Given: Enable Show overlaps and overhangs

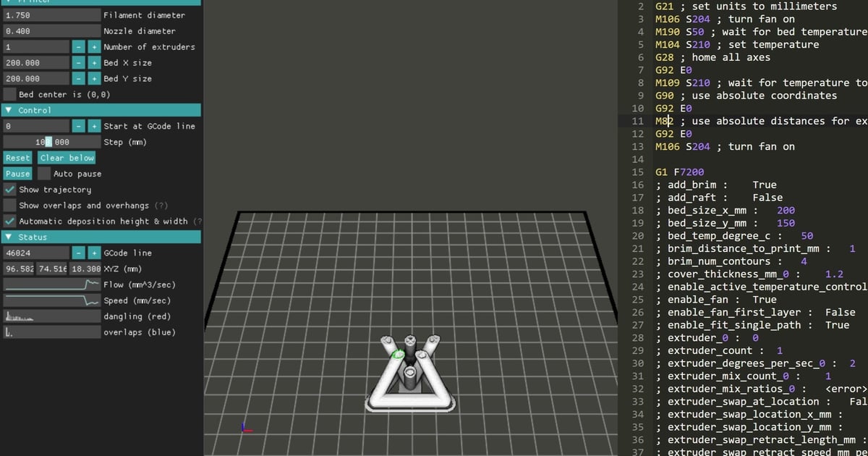Looking at the screenshot, I should pyautogui.click(x=9, y=206).
